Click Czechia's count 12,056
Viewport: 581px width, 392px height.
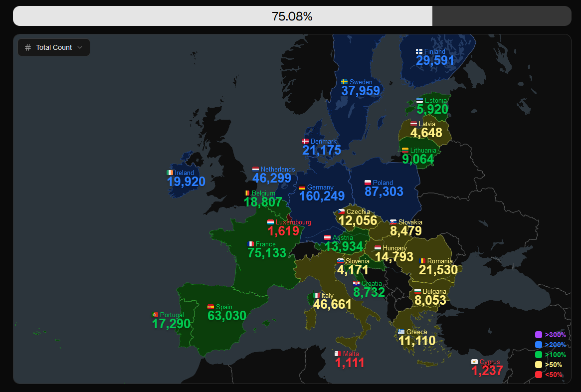coord(358,220)
